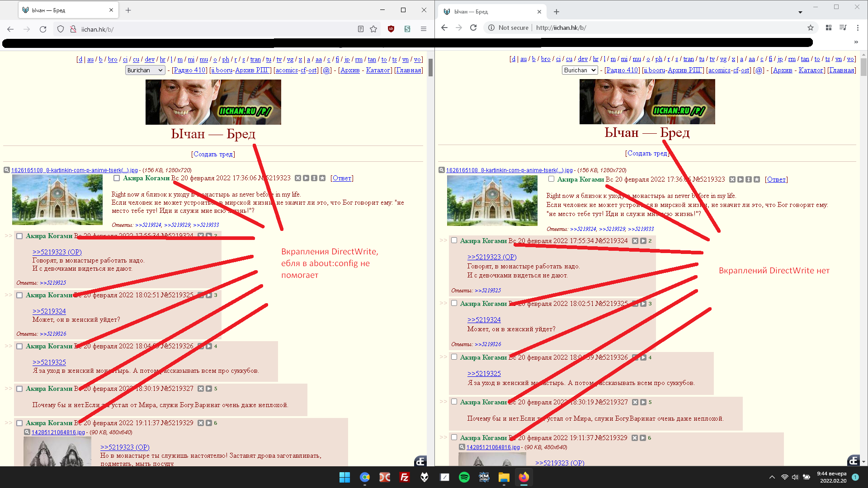Open uBlock Origin extension icon
Viewport: 868px width, 488px height.
(x=391, y=29)
